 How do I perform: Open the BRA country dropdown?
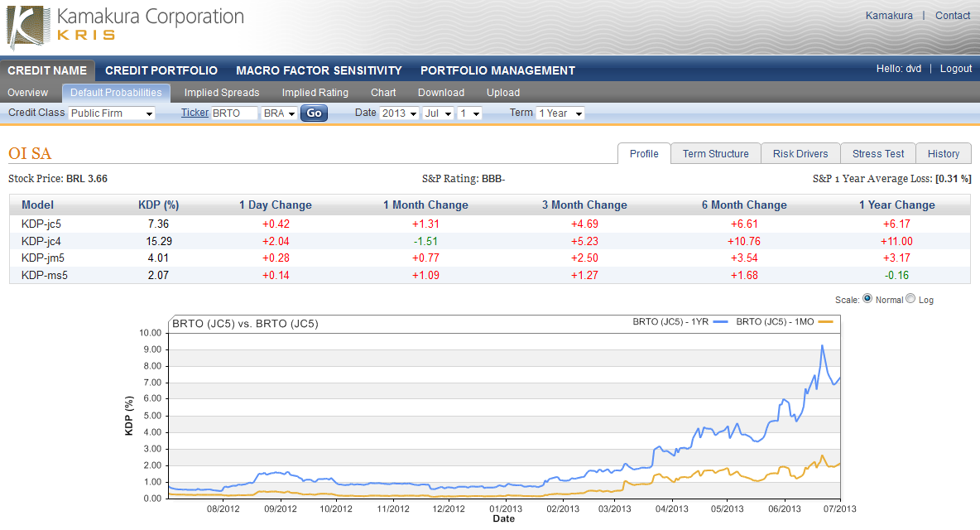[x=279, y=113]
